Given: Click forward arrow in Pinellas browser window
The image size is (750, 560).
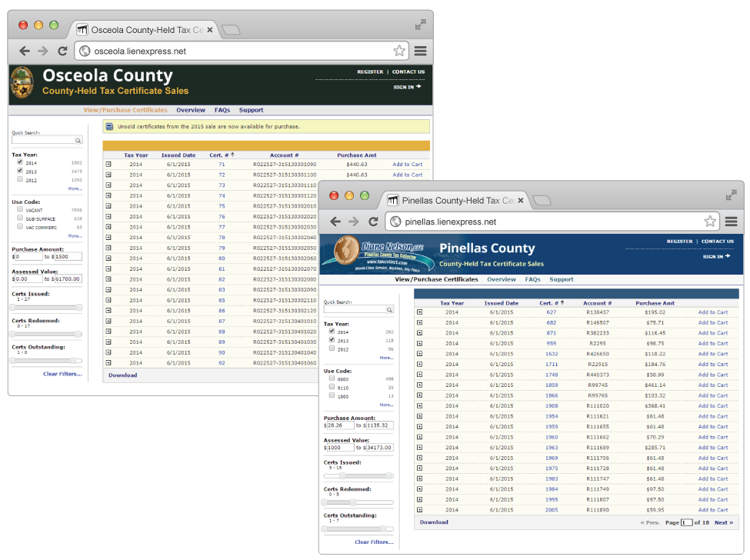Looking at the screenshot, I should [x=354, y=222].
